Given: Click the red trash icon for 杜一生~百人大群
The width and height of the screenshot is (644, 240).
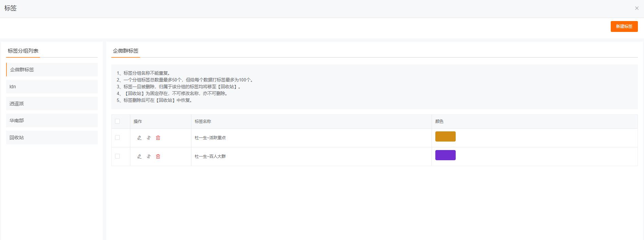Looking at the screenshot, I should pos(158,156).
